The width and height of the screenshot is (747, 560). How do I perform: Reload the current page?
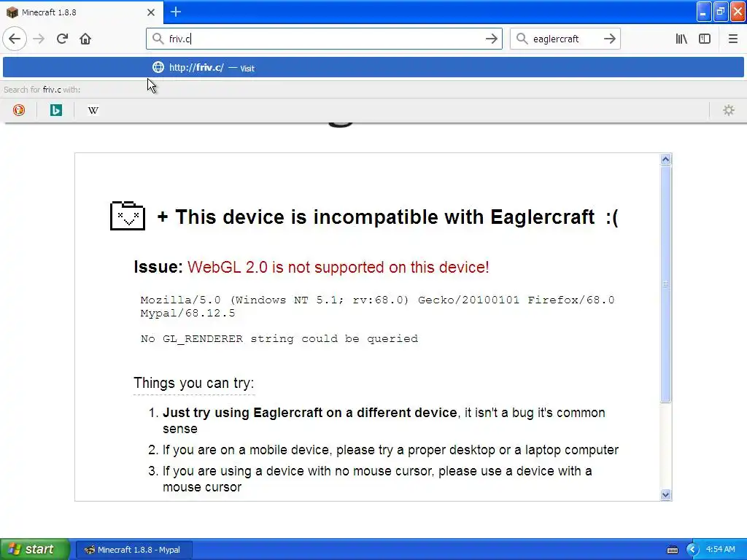pyautogui.click(x=62, y=39)
